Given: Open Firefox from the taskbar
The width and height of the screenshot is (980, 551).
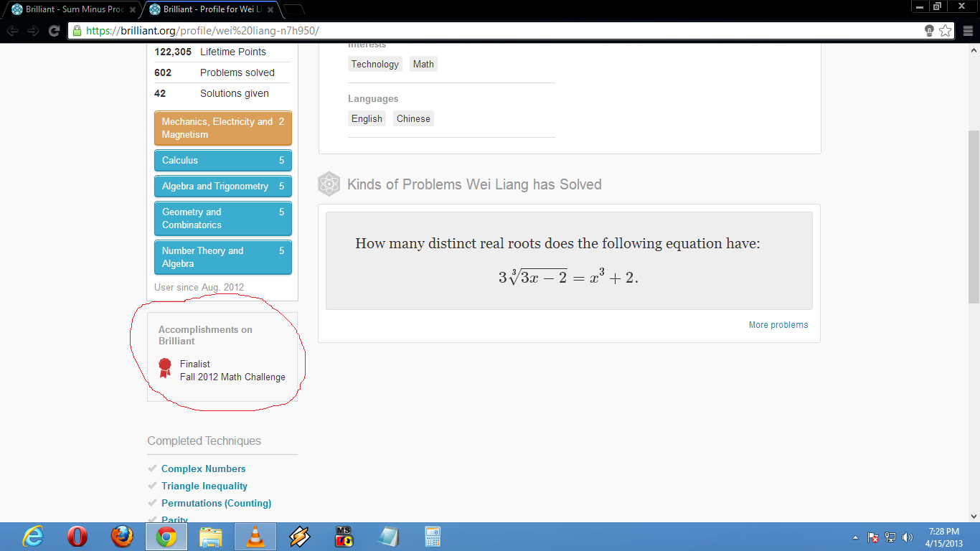Looking at the screenshot, I should [122, 537].
